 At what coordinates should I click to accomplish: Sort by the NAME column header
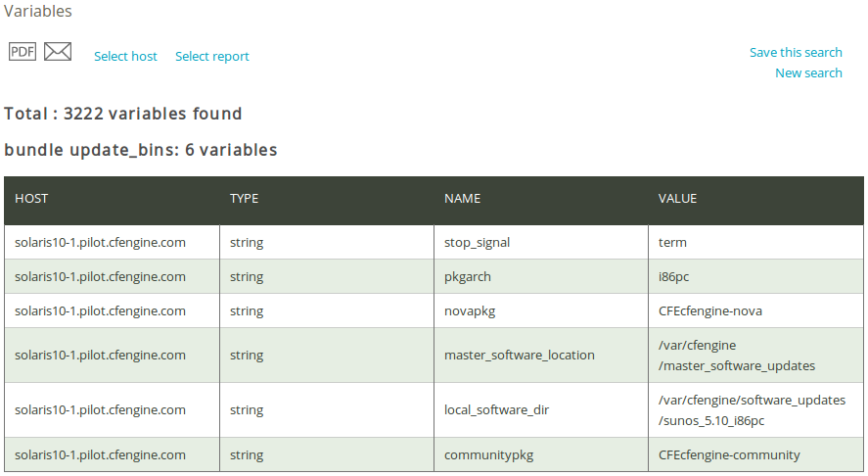pyautogui.click(x=462, y=199)
